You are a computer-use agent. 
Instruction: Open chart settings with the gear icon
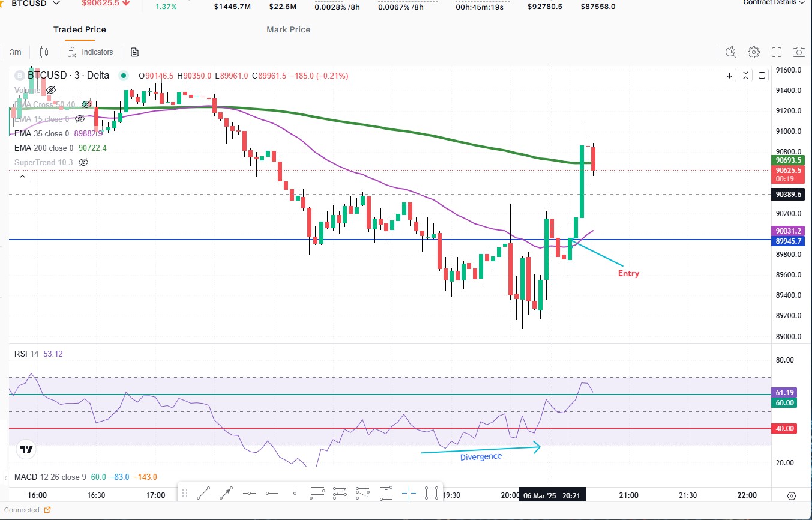click(x=753, y=52)
